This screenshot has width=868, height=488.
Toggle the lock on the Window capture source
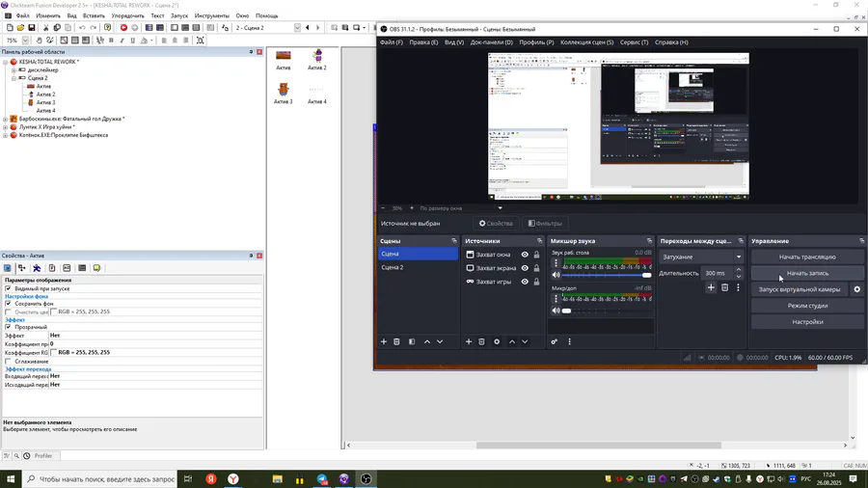tap(536, 255)
